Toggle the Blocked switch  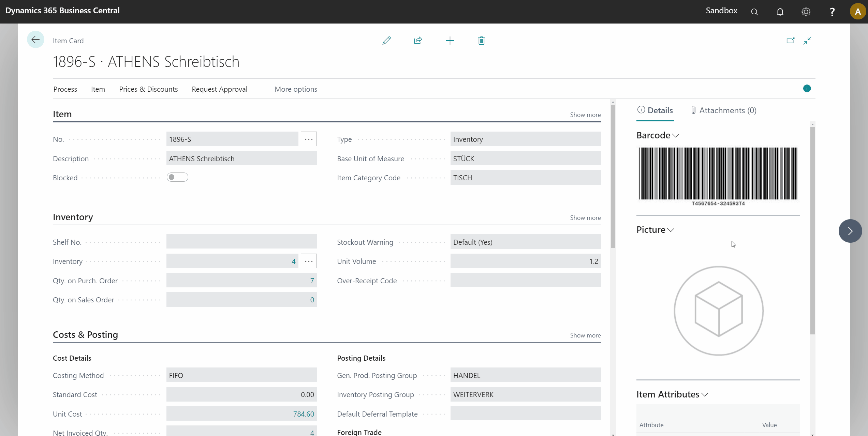pyautogui.click(x=177, y=177)
